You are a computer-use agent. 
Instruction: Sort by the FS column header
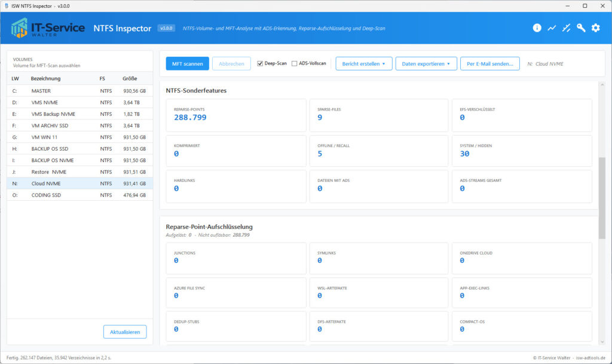(x=102, y=78)
